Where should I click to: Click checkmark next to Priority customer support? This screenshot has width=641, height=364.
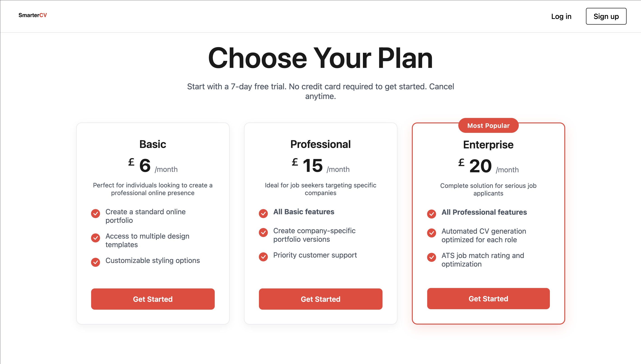263,257
